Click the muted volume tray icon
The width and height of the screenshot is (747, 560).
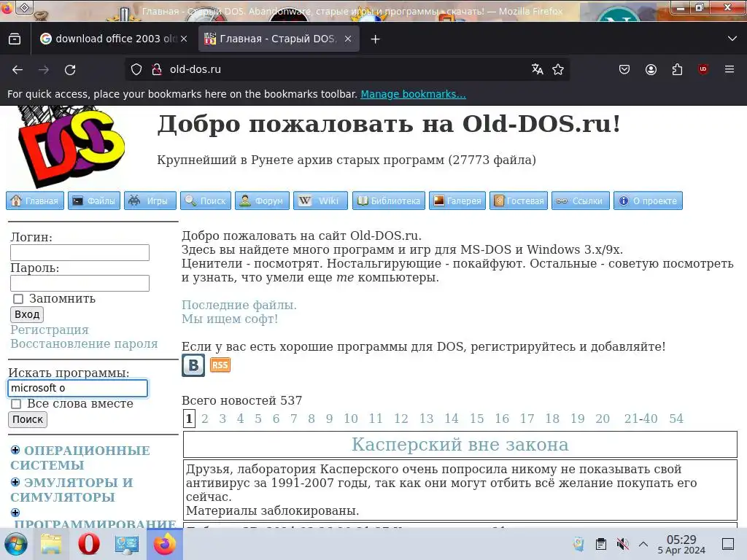[622, 544]
